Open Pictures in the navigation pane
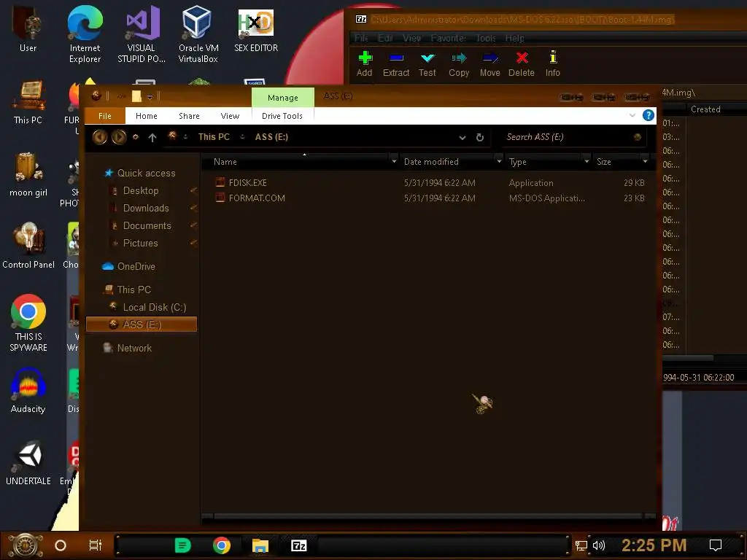 click(140, 244)
